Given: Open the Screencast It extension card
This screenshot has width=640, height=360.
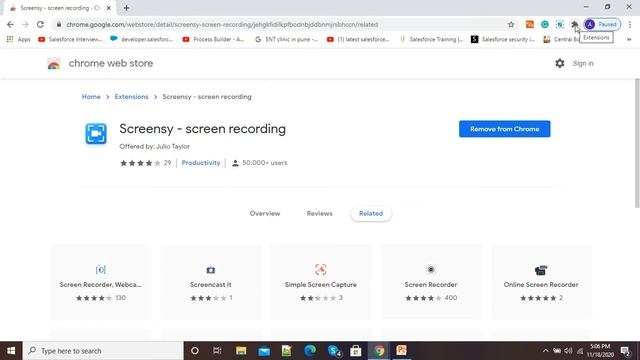Looking at the screenshot, I should pos(211,282).
